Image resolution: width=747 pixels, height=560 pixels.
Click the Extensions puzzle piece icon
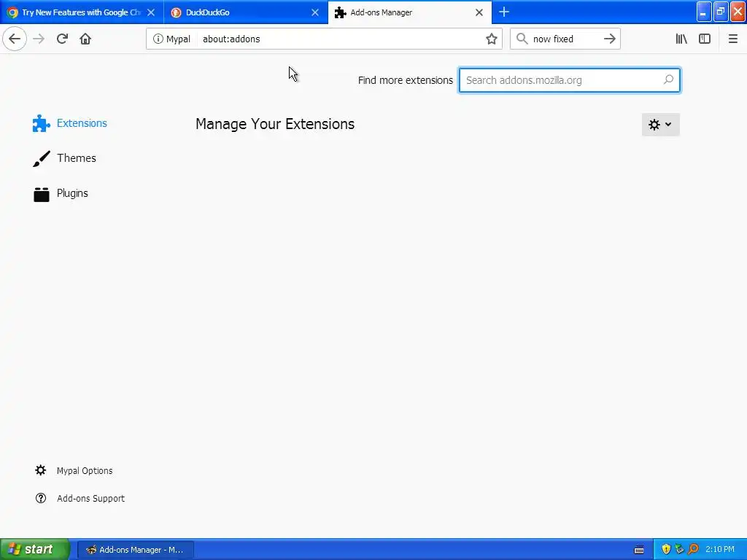(x=41, y=122)
